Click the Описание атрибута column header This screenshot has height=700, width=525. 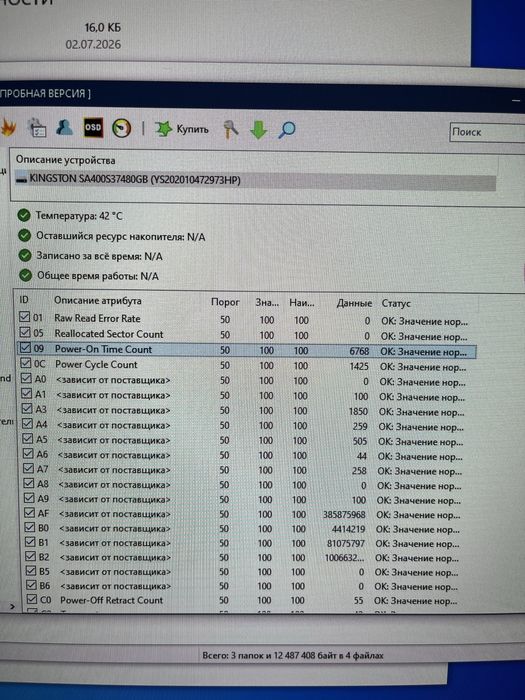(x=98, y=300)
